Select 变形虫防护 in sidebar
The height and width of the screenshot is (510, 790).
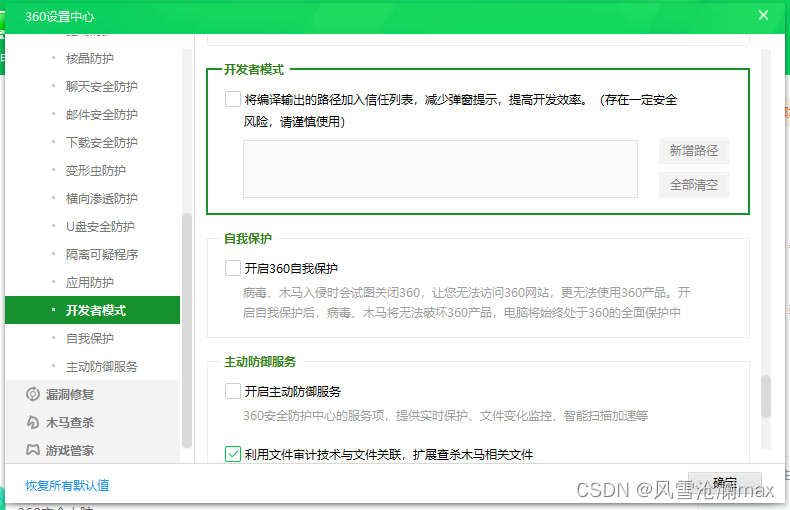[x=96, y=171]
